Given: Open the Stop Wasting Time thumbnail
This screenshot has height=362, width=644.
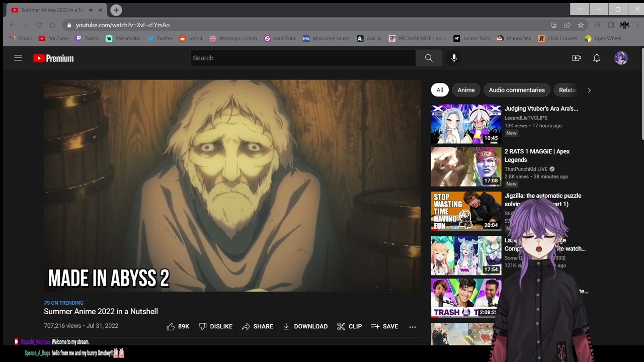Looking at the screenshot, I should [x=466, y=211].
